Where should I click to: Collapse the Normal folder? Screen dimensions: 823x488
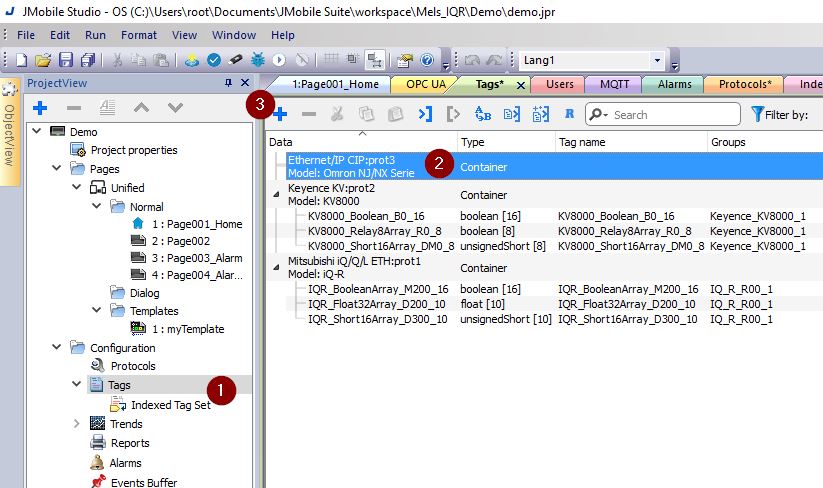tap(97, 206)
